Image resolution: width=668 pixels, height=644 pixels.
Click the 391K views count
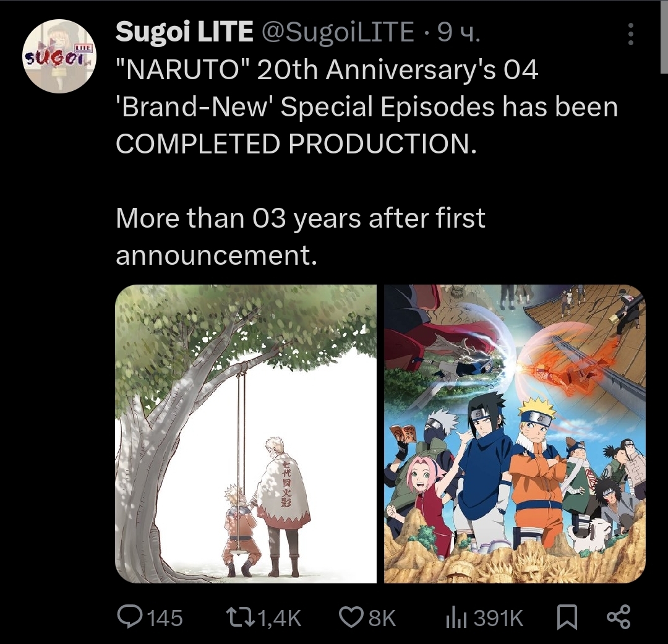click(x=498, y=617)
